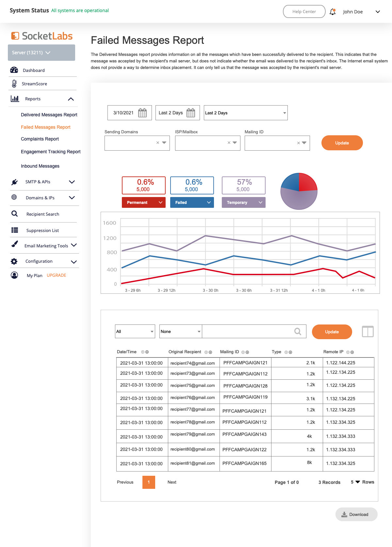
Task: Click the bounce breakdown pie chart
Action: click(299, 191)
